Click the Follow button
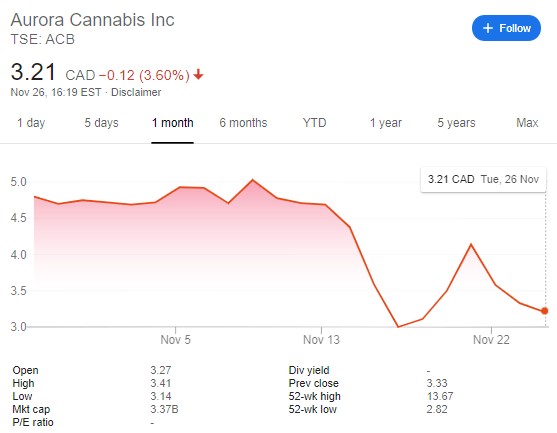The height and width of the screenshot is (433, 557). [x=506, y=28]
